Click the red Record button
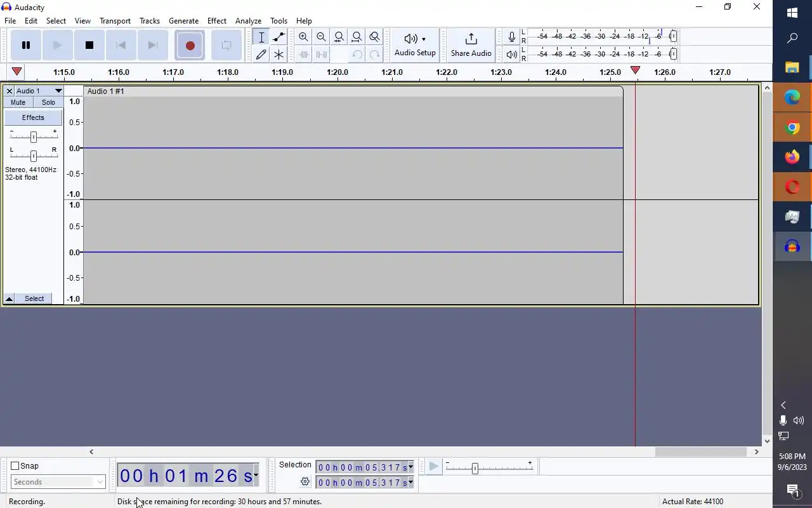The height and width of the screenshot is (508, 812). (190, 45)
